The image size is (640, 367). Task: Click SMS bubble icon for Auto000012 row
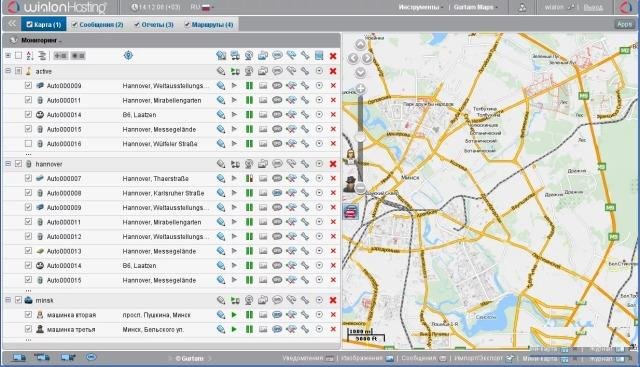(x=277, y=236)
